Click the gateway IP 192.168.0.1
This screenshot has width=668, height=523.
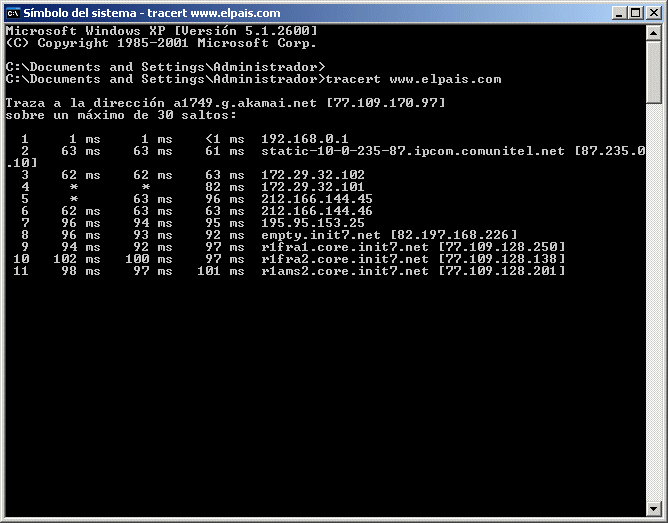point(304,138)
